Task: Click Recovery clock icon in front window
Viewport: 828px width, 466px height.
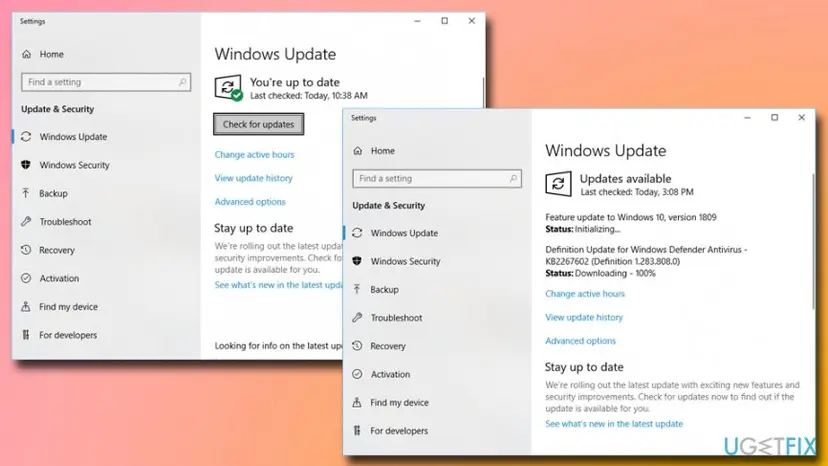Action: (357, 346)
